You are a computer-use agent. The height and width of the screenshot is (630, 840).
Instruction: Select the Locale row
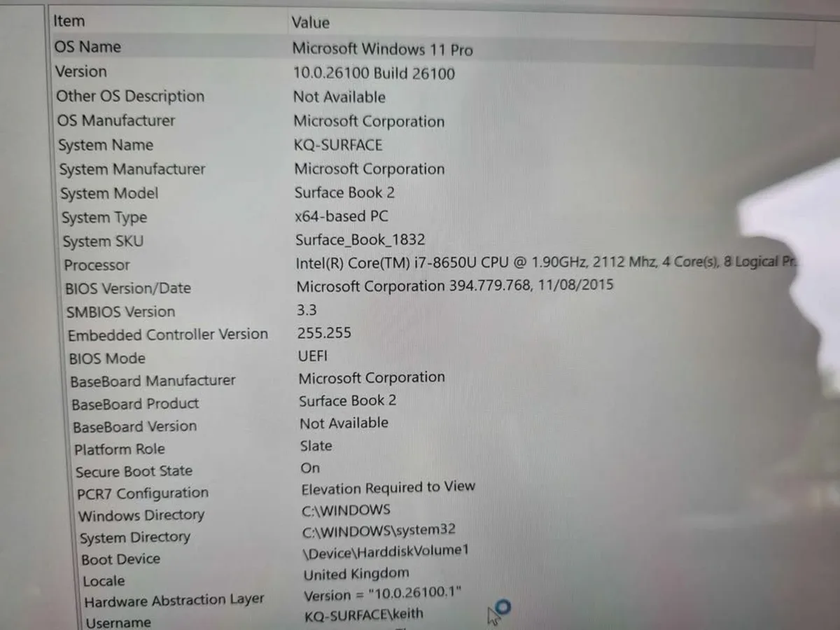pyautogui.click(x=104, y=581)
